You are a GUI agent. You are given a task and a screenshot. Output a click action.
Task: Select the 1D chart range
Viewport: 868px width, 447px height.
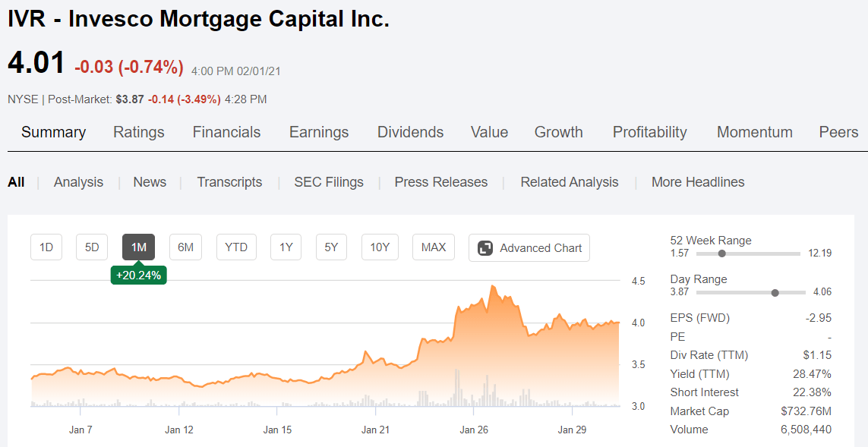[x=46, y=247]
